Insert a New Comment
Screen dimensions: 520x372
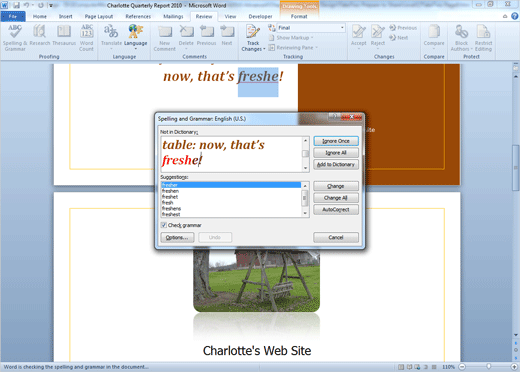(x=165, y=38)
